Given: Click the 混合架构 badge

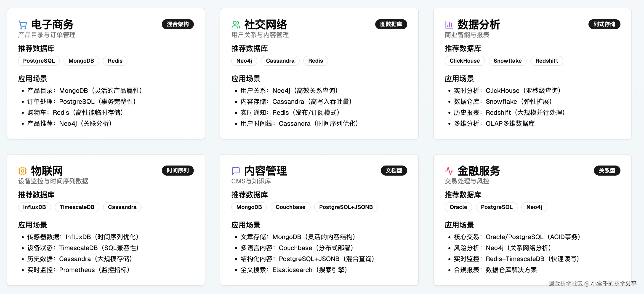Looking at the screenshot, I should [178, 24].
